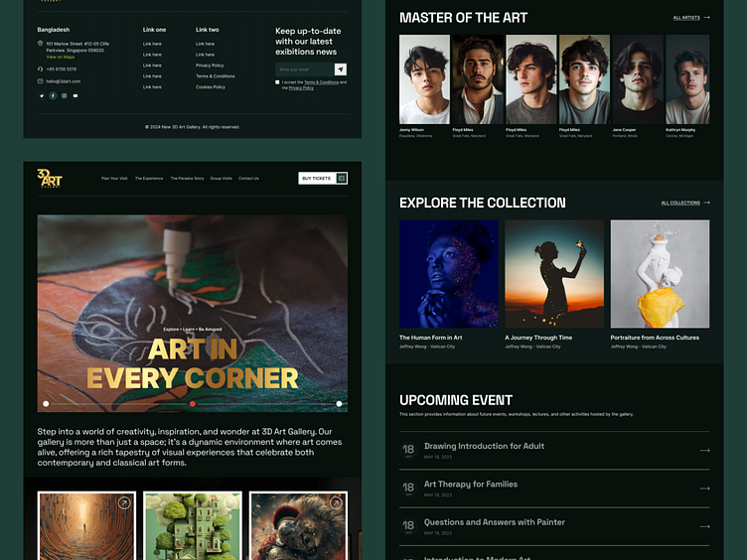
Task: Click the Art Therapy for Families title
Action: tap(471, 485)
